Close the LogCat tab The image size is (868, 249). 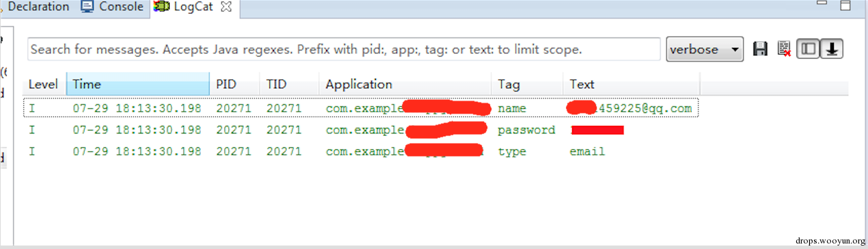227,7
